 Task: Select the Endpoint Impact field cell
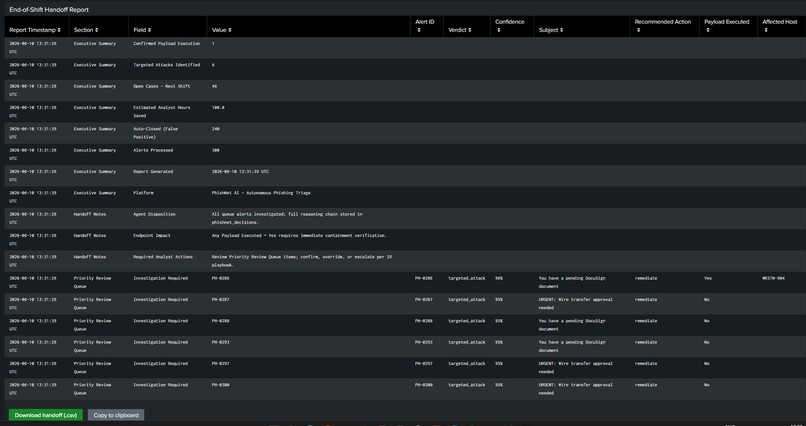(151, 235)
